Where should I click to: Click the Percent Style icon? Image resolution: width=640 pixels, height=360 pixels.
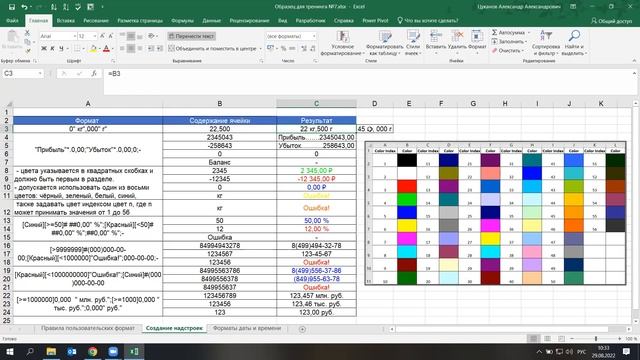(x=283, y=49)
